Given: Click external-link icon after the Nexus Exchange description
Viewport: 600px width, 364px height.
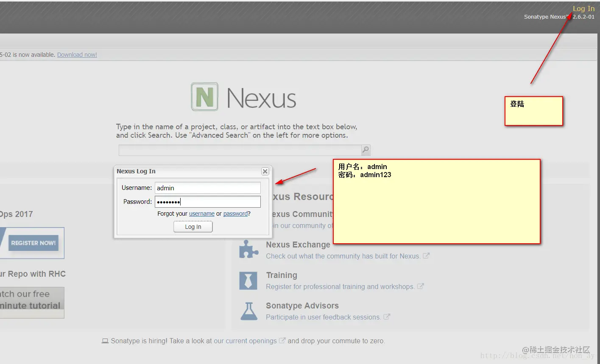Looking at the screenshot, I should (x=426, y=256).
